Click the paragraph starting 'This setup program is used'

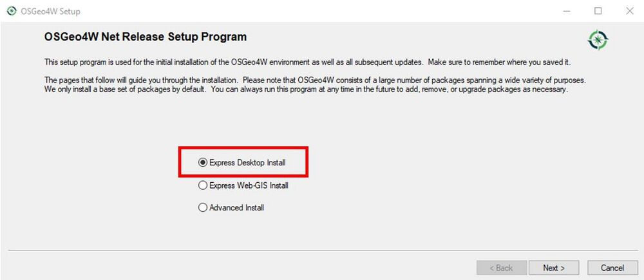click(x=308, y=63)
